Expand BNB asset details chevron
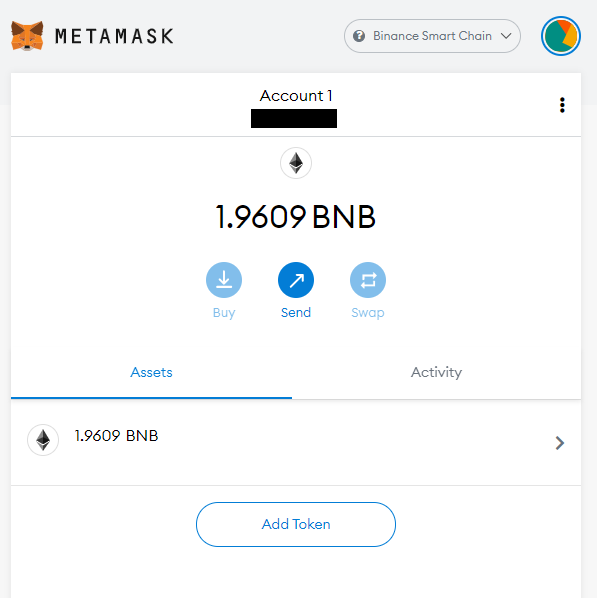Image resolution: width=597 pixels, height=598 pixels. pyautogui.click(x=560, y=443)
